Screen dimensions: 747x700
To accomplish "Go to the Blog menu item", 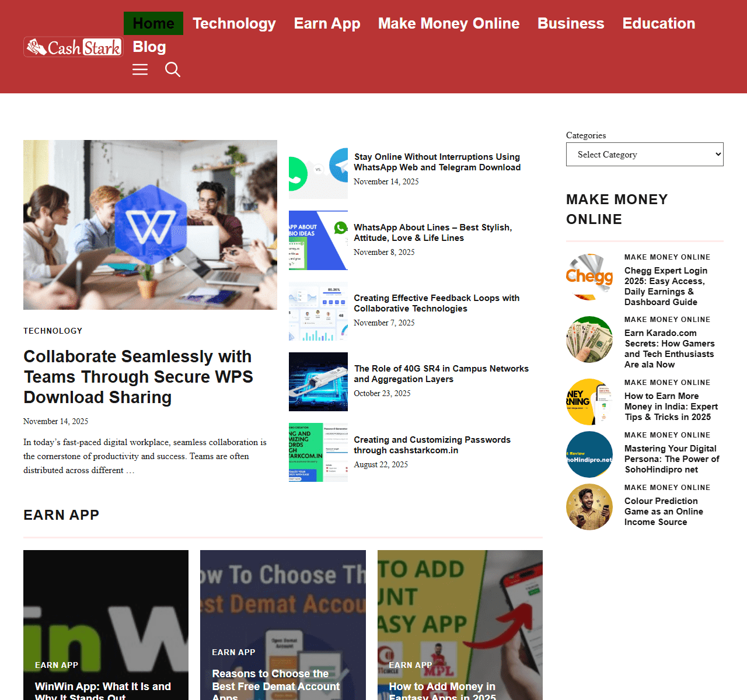I will tap(149, 47).
